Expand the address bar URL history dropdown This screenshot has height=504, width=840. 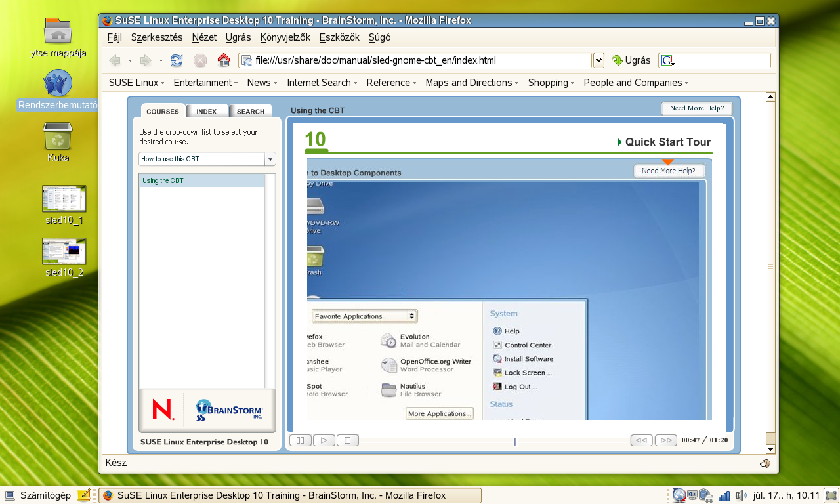[598, 60]
